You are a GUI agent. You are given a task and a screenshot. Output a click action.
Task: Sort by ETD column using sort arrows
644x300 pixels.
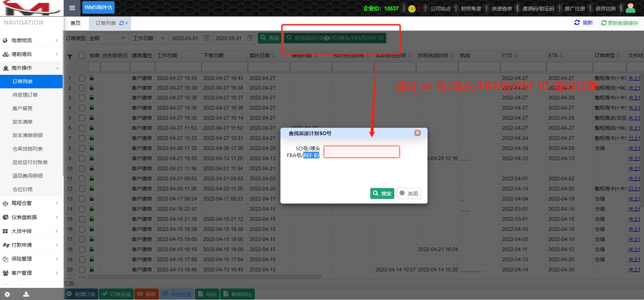pos(516,56)
